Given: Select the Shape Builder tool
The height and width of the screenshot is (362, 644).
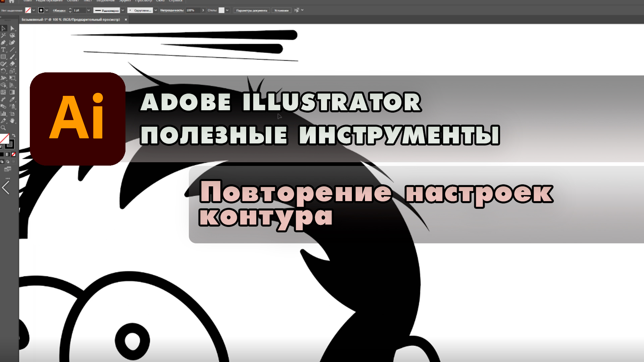Looking at the screenshot, I should [4, 85].
